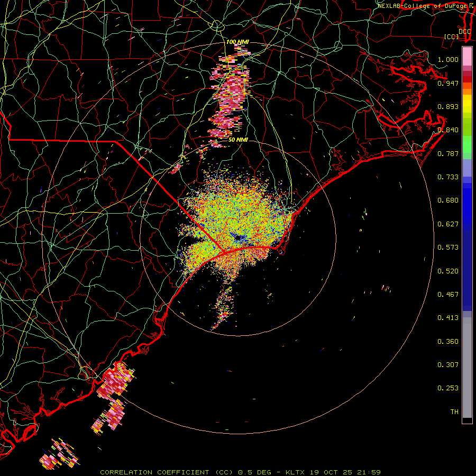Click the 0.947 scale value
Screen dimensions: 476x476
pyautogui.click(x=448, y=83)
